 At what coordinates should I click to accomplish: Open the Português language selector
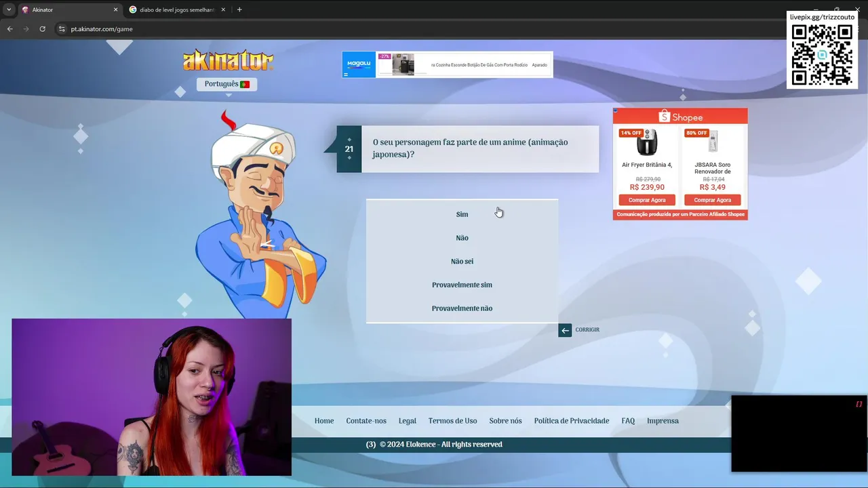coord(226,84)
